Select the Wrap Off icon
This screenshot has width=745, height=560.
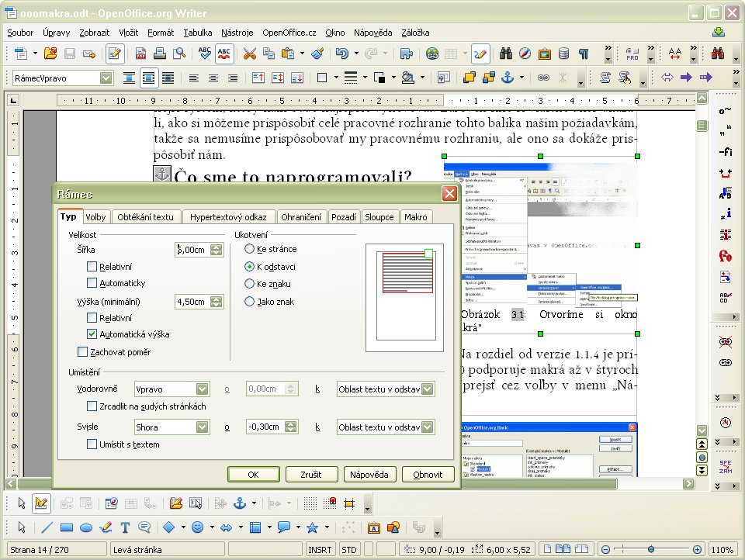point(129,78)
